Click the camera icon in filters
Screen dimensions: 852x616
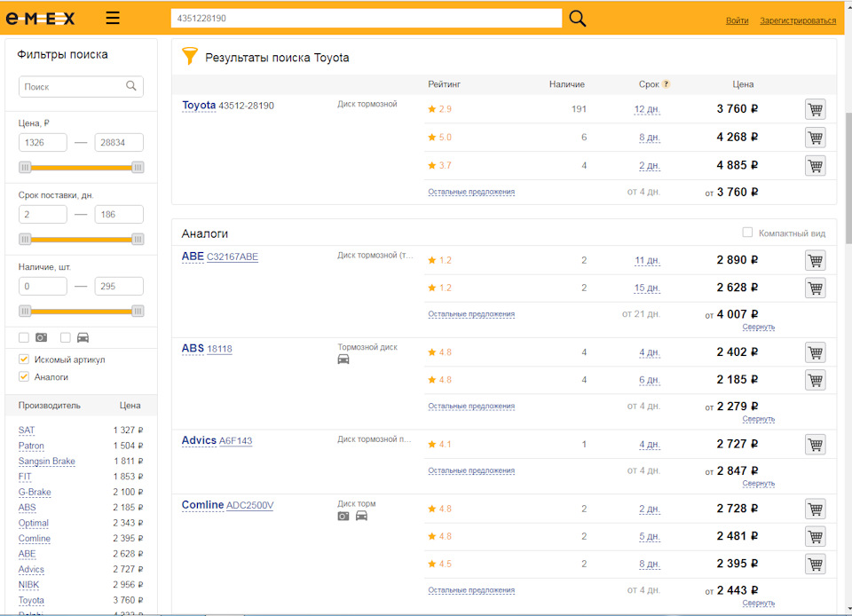point(42,338)
